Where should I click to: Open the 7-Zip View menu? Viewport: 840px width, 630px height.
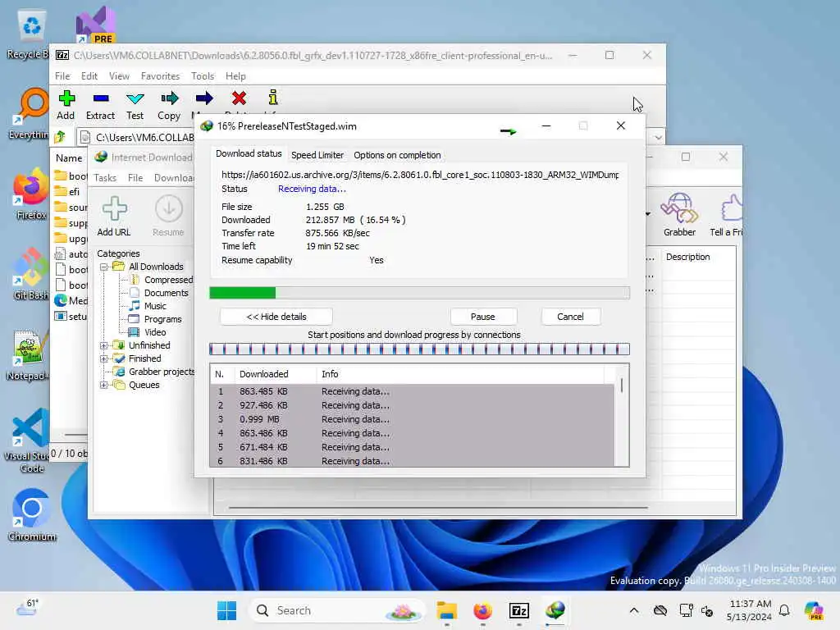click(x=119, y=76)
